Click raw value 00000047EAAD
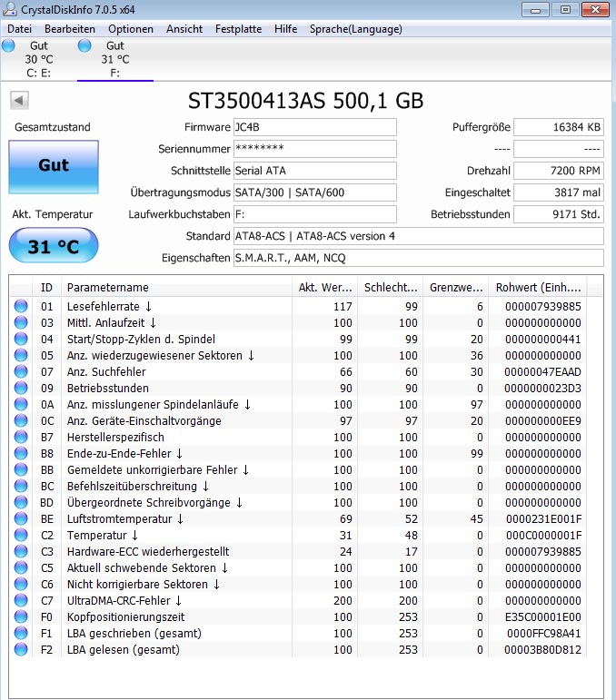Viewport: 616px width, 700px height. click(542, 372)
